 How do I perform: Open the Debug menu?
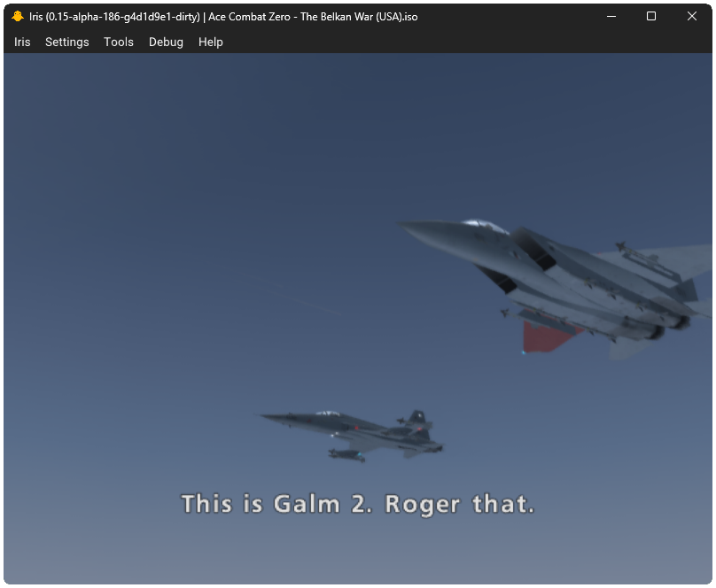[166, 42]
